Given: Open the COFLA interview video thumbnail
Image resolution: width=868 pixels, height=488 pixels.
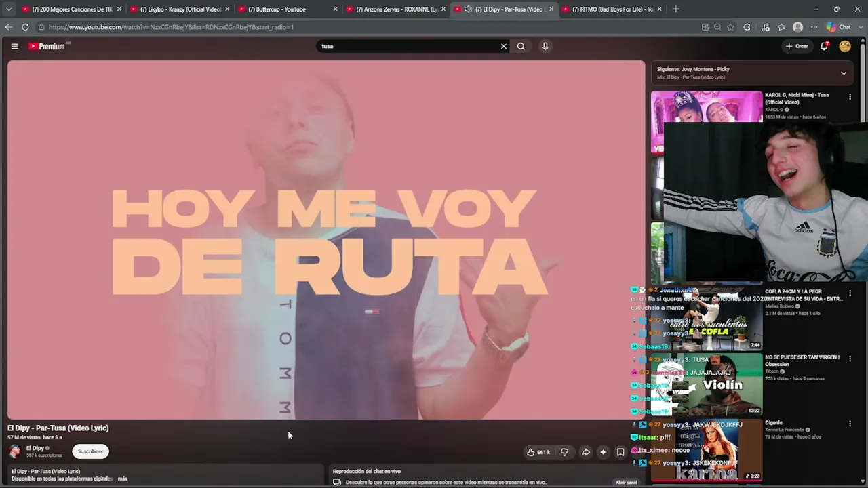Looking at the screenshot, I should click(x=707, y=319).
